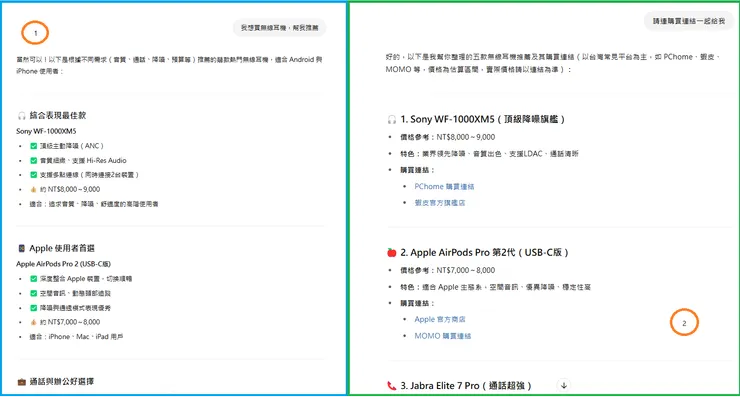Click the heading 2. Apple AirPods Pro 第2代

click(x=484, y=253)
